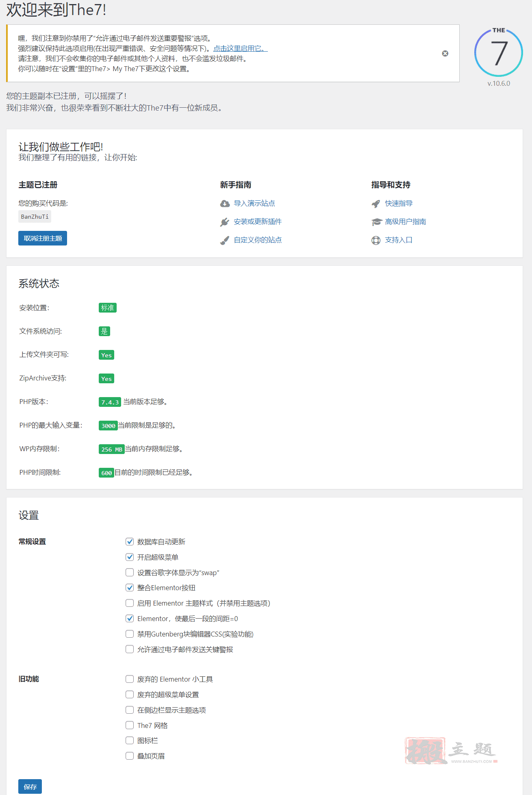Screen dimensions: 532x795
Task: Open the 自定义你的站点 link
Action: [258, 240]
